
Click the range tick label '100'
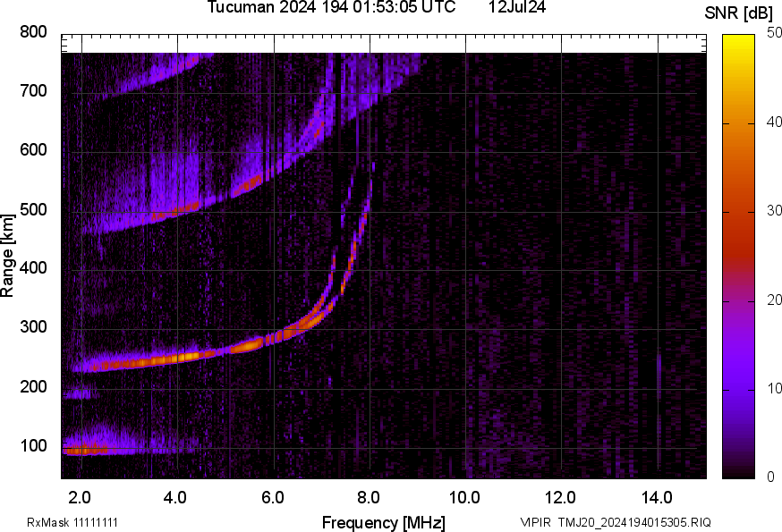[x=33, y=445]
